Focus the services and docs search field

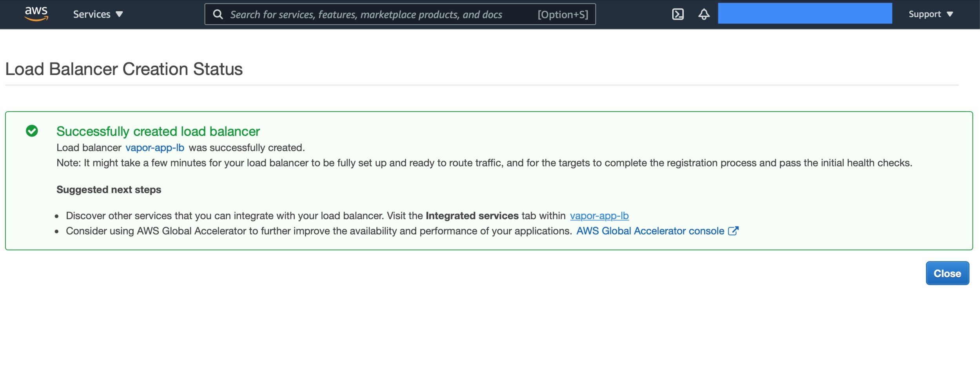[366, 14]
